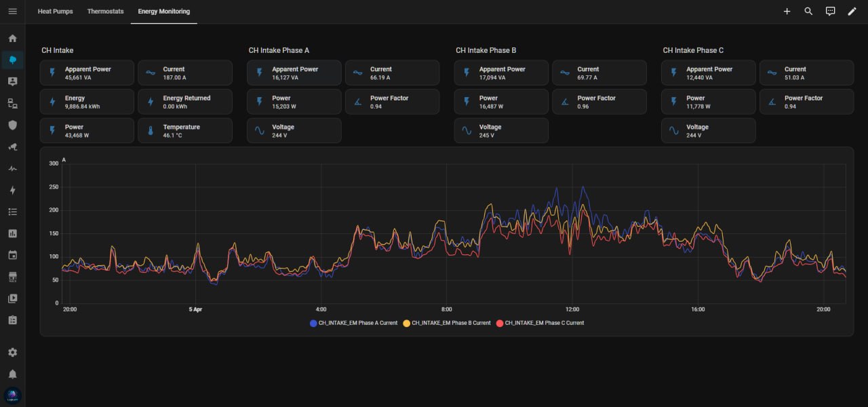
Task: Open Settings via the gear icon
Action: click(x=12, y=352)
